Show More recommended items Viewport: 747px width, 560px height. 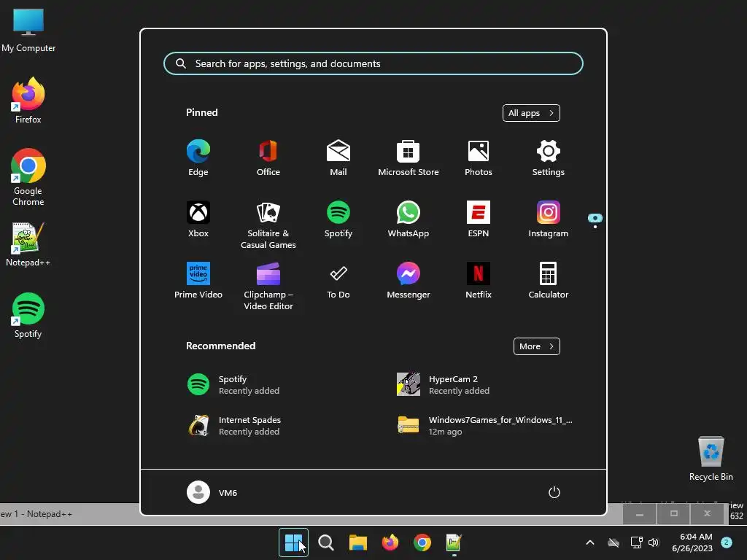click(x=536, y=346)
